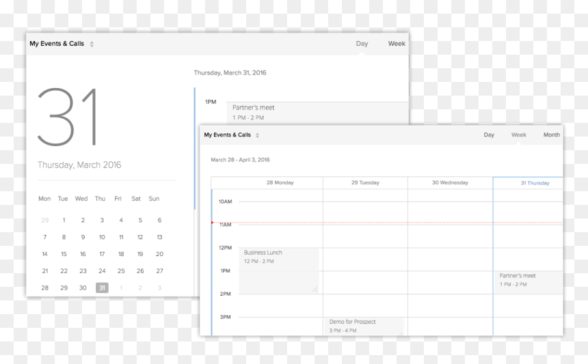
Task: Select date 18 in mini calendar
Action: click(x=121, y=254)
